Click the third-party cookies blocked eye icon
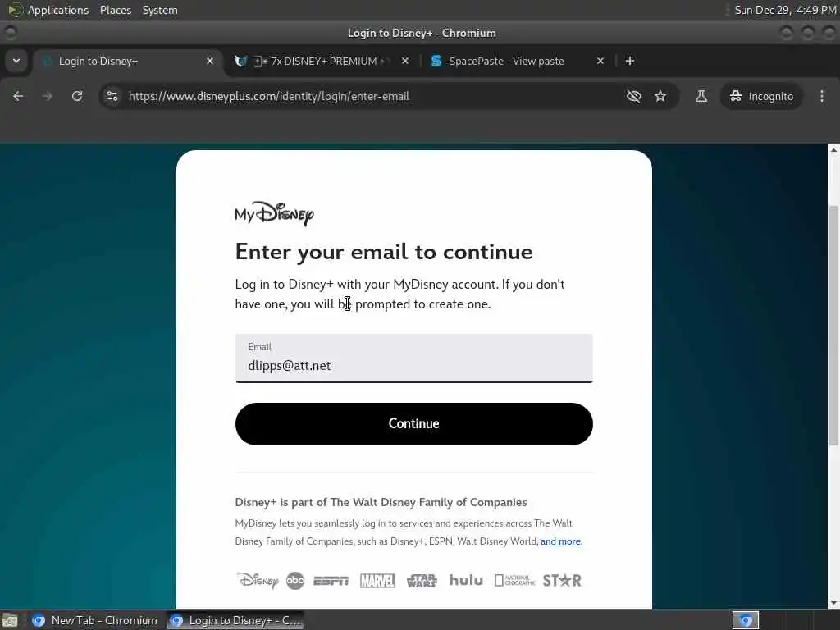Image resolution: width=840 pixels, height=630 pixels. tap(634, 97)
